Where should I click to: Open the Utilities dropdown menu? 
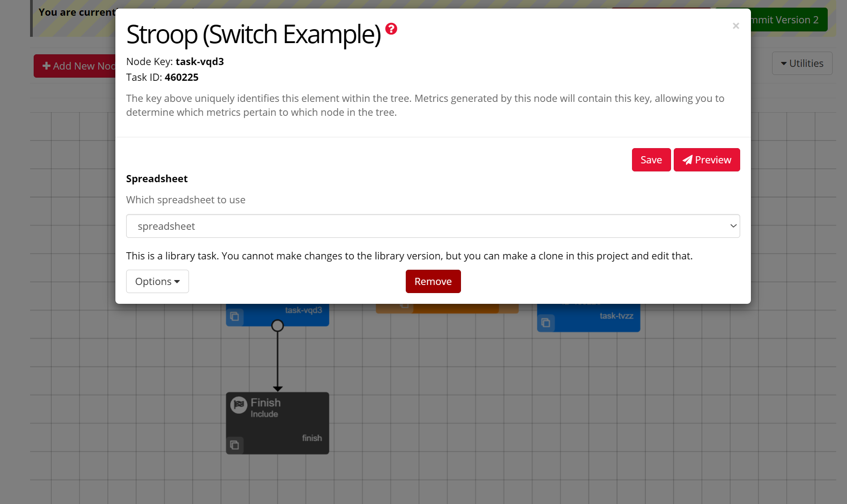tap(802, 63)
